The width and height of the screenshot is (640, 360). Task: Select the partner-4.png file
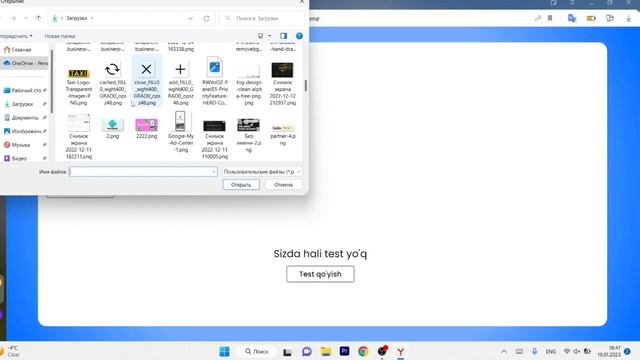click(x=283, y=134)
